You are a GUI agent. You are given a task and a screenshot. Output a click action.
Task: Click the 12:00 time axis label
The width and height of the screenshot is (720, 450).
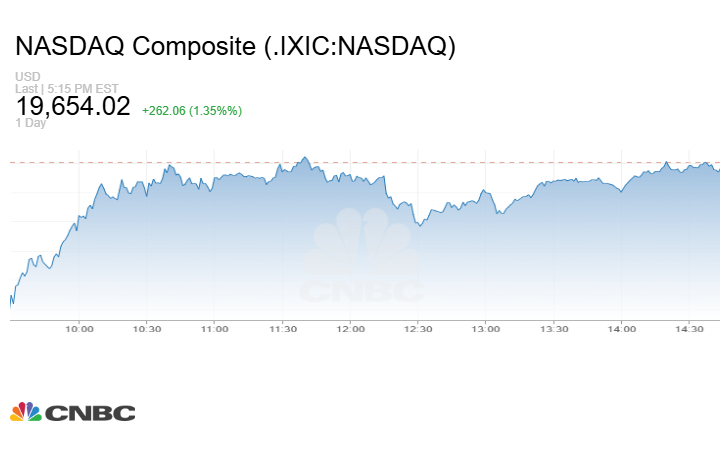pyautogui.click(x=350, y=329)
